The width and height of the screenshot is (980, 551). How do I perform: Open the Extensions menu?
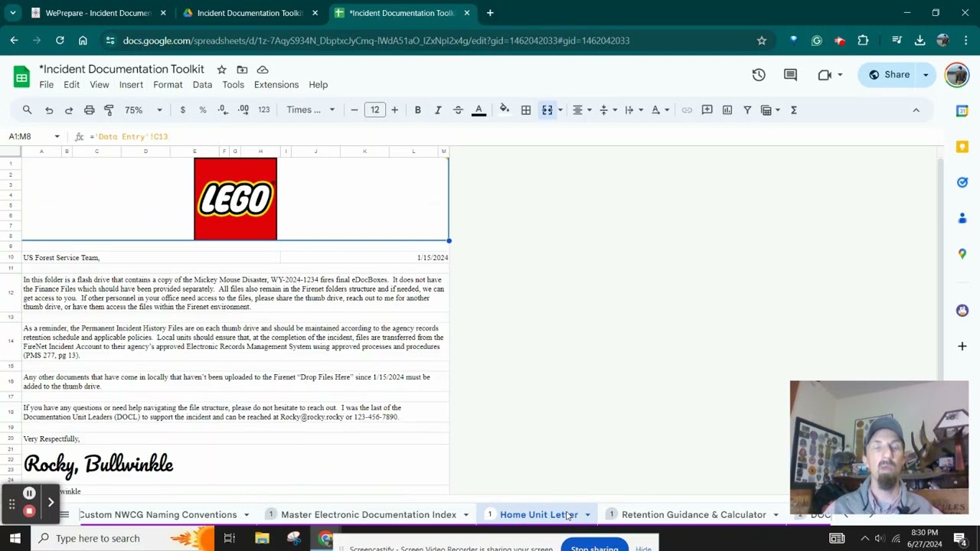point(276,85)
